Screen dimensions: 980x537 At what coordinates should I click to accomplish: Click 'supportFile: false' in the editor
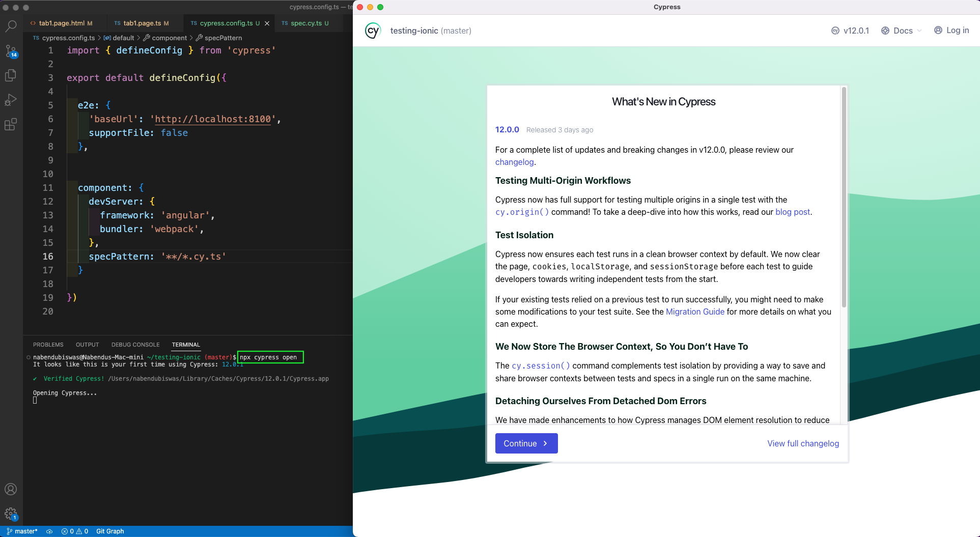click(x=138, y=133)
